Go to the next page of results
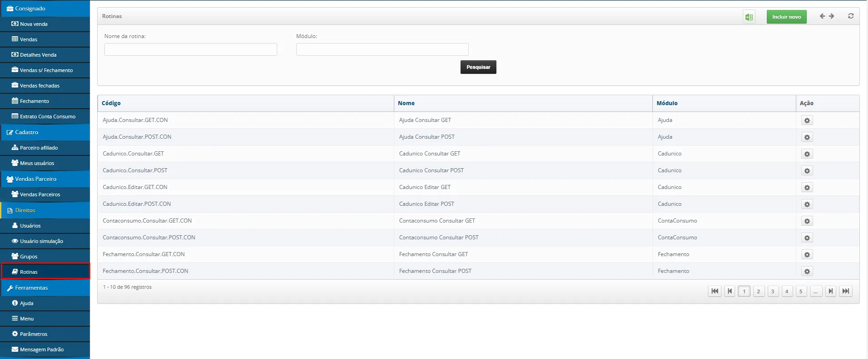The height and width of the screenshot is (359, 868). tap(830, 291)
